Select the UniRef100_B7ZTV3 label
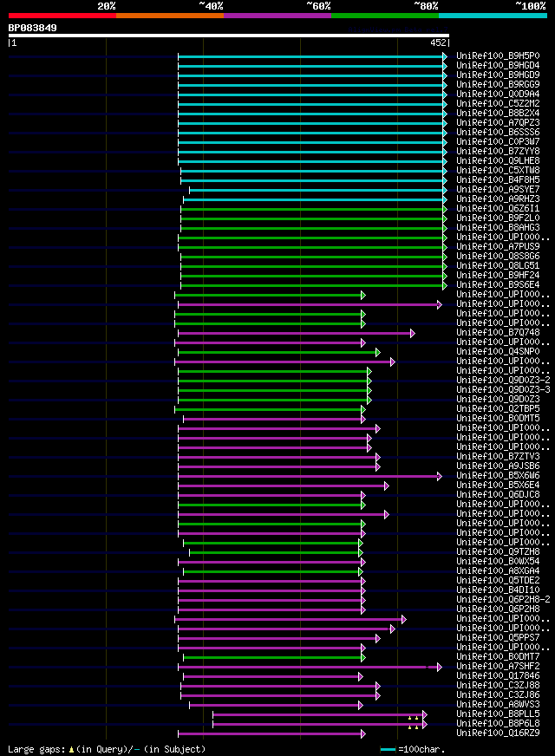 pyautogui.click(x=498, y=457)
